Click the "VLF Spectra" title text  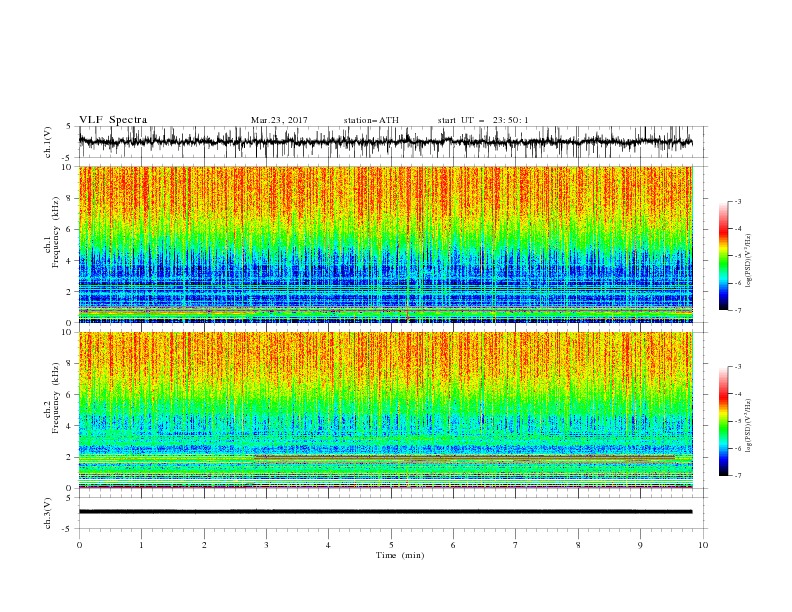[x=113, y=120]
